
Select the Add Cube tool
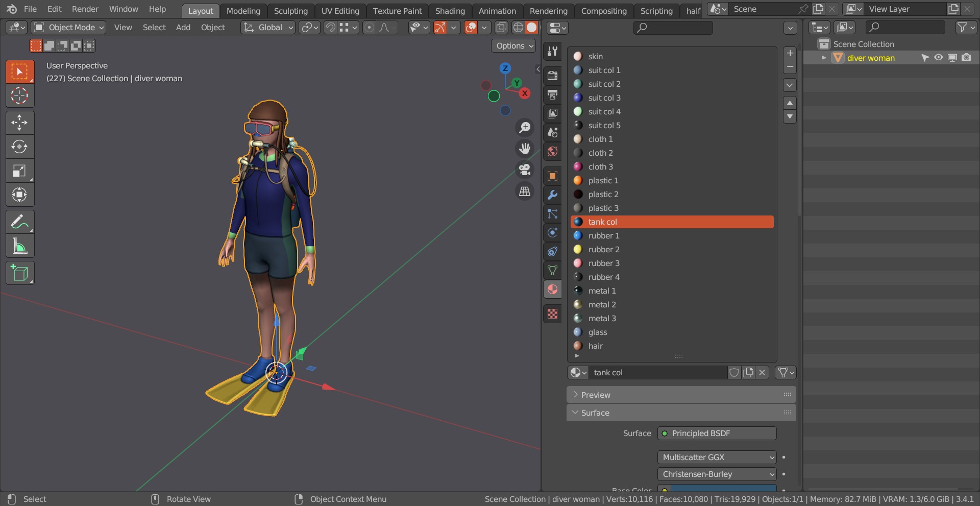(x=20, y=273)
